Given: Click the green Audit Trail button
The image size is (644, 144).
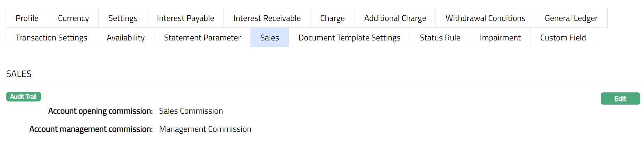Looking at the screenshot, I should (23, 97).
